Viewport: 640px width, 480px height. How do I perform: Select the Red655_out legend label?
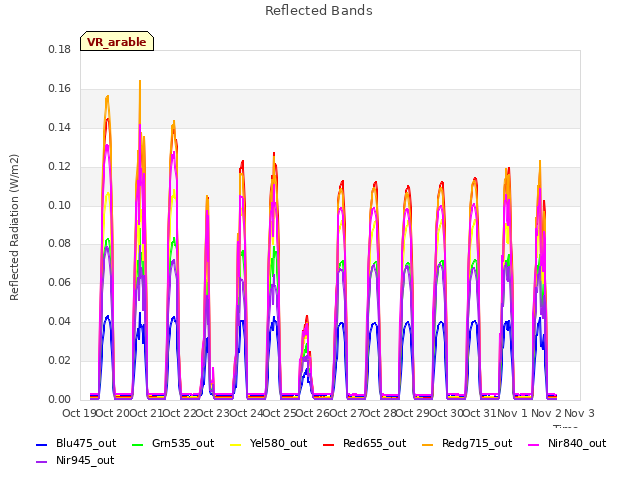pos(374,443)
